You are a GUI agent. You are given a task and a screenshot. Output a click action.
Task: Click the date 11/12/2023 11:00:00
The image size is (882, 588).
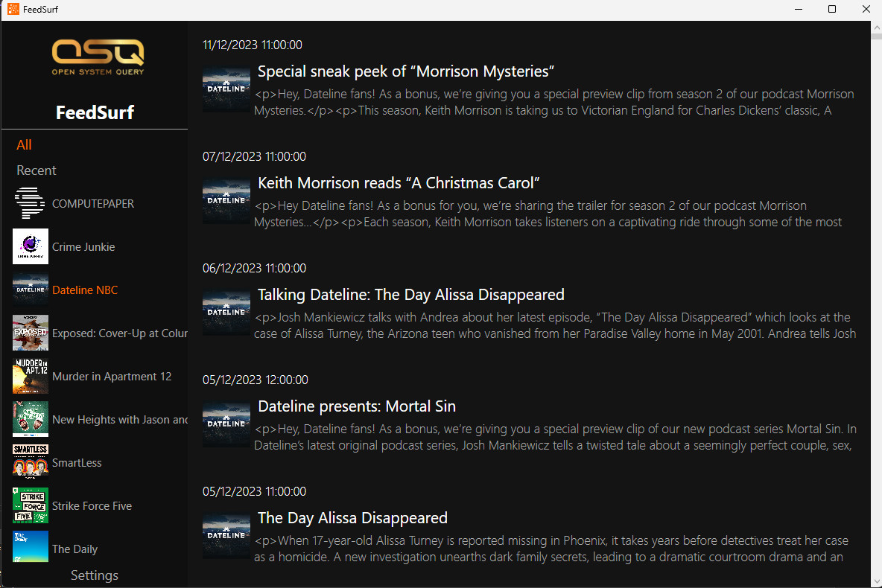click(x=253, y=45)
